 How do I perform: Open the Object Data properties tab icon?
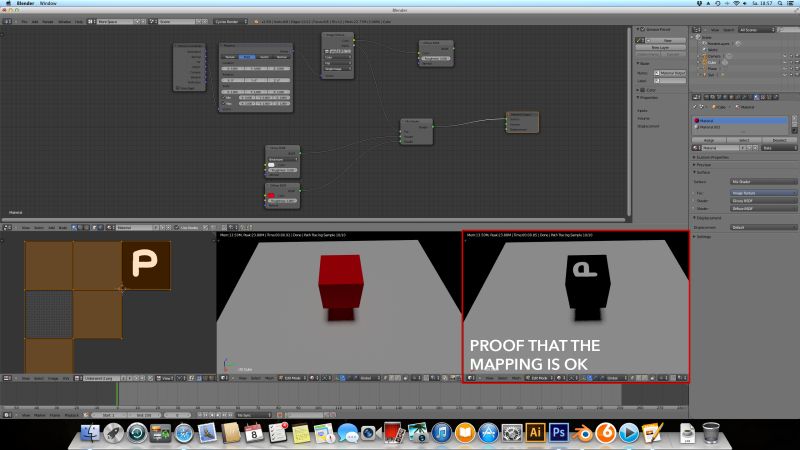tap(751, 97)
